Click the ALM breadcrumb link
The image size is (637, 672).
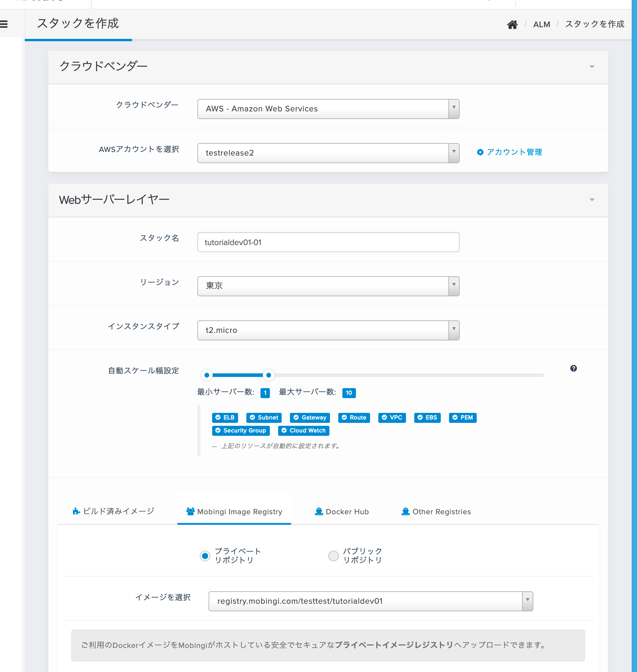tap(541, 24)
